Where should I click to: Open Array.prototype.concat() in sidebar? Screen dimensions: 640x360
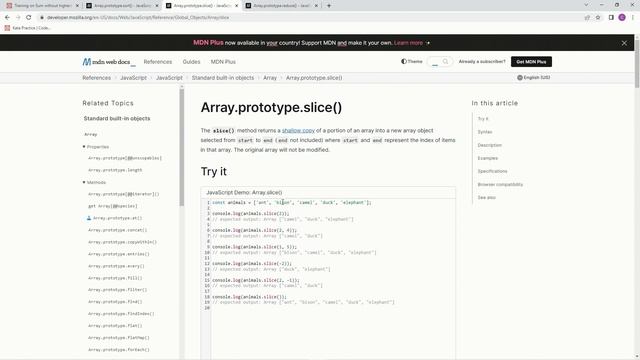[118, 230]
